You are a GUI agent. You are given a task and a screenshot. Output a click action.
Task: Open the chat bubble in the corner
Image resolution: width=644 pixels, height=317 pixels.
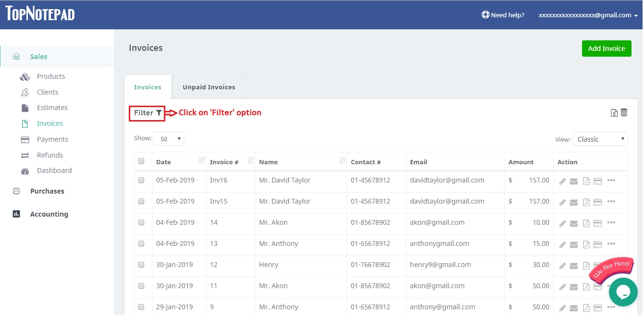pyautogui.click(x=623, y=292)
